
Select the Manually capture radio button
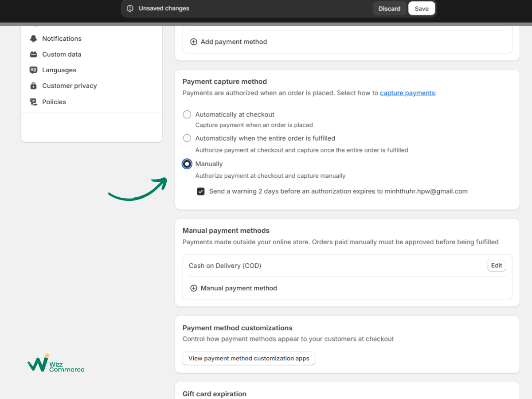coord(187,164)
